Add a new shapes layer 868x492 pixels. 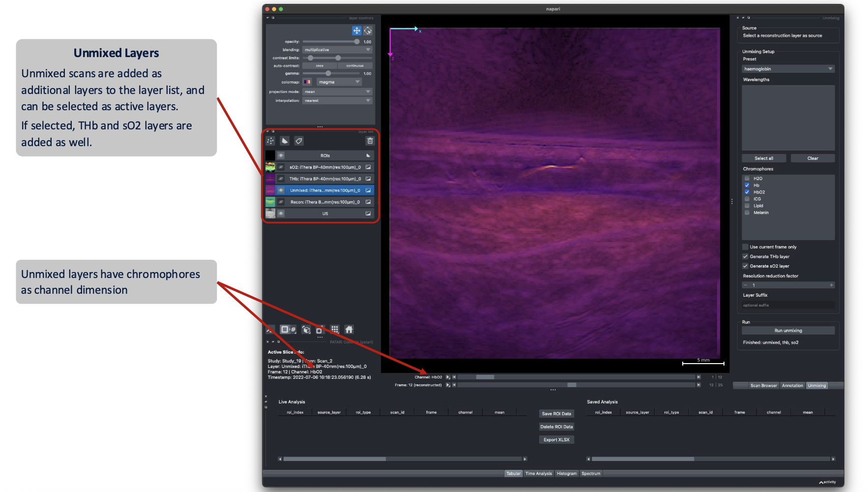click(285, 141)
